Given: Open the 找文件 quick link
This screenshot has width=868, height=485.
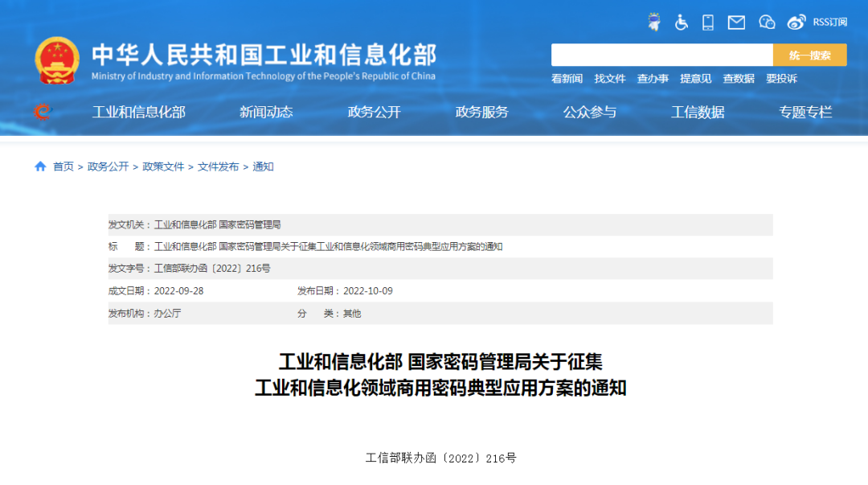Looking at the screenshot, I should 609,79.
